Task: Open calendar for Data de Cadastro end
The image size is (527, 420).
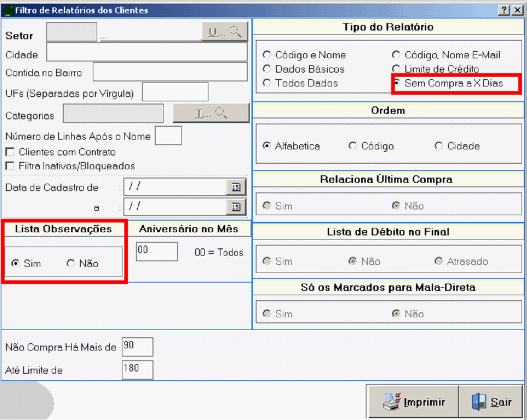Action: pyautogui.click(x=236, y=207)
